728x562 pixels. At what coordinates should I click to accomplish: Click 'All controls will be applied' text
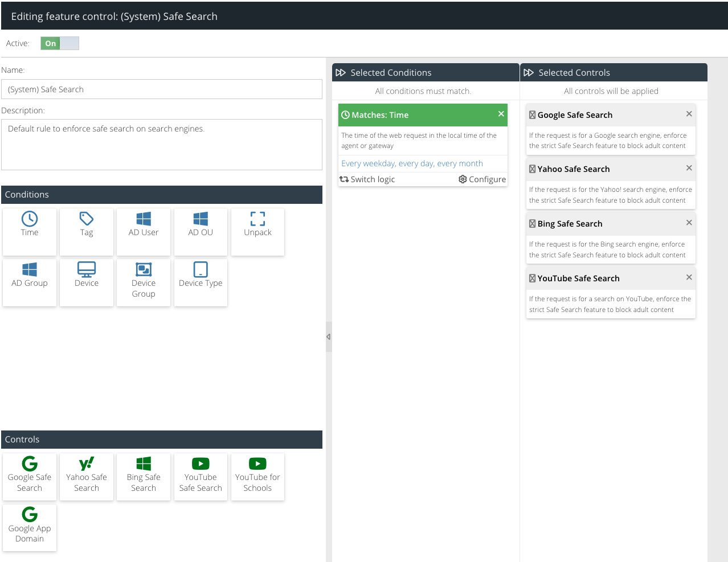point(611,91)
